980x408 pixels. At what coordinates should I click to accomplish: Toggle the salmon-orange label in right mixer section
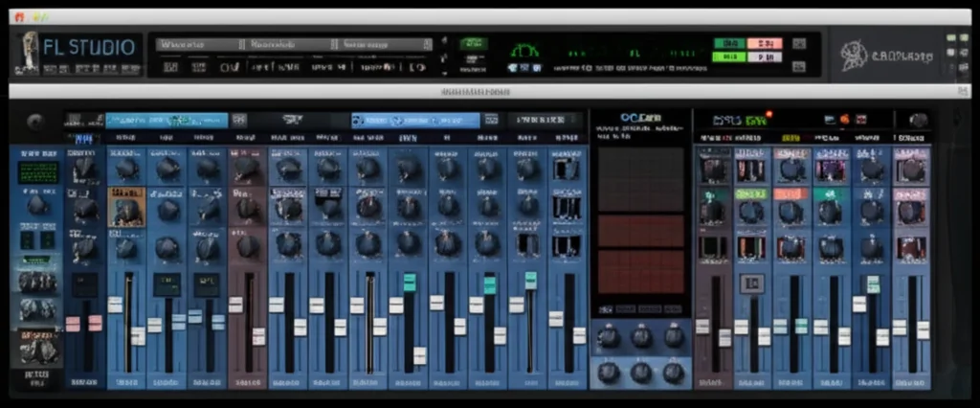791,194
